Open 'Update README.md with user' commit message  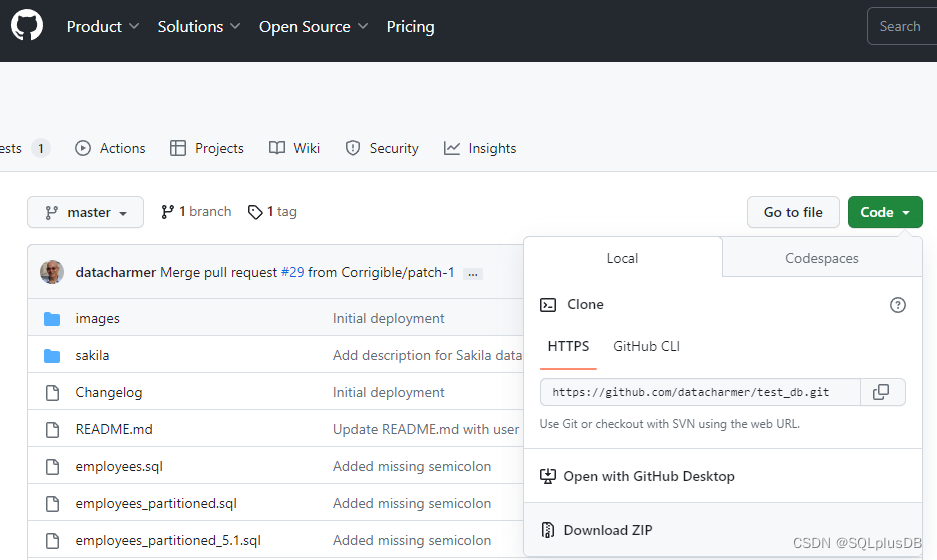[426, 430]
